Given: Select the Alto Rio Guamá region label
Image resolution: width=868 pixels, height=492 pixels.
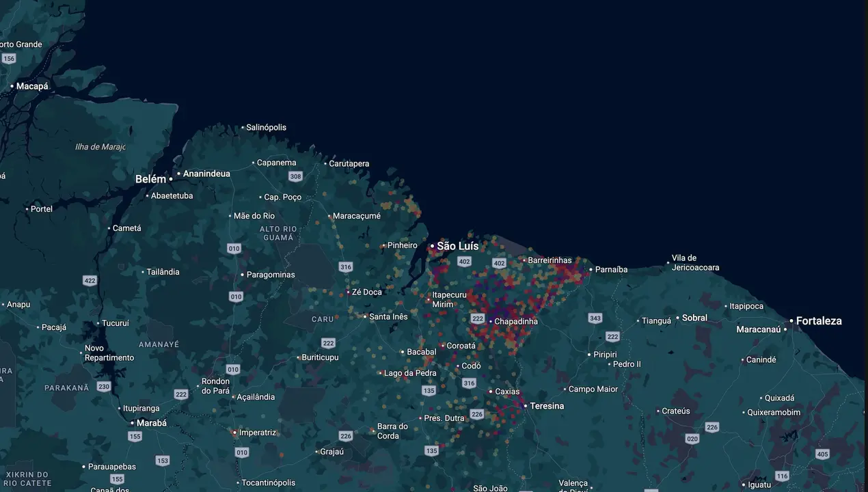Looking at the screenshot, I should coord(278,233).
